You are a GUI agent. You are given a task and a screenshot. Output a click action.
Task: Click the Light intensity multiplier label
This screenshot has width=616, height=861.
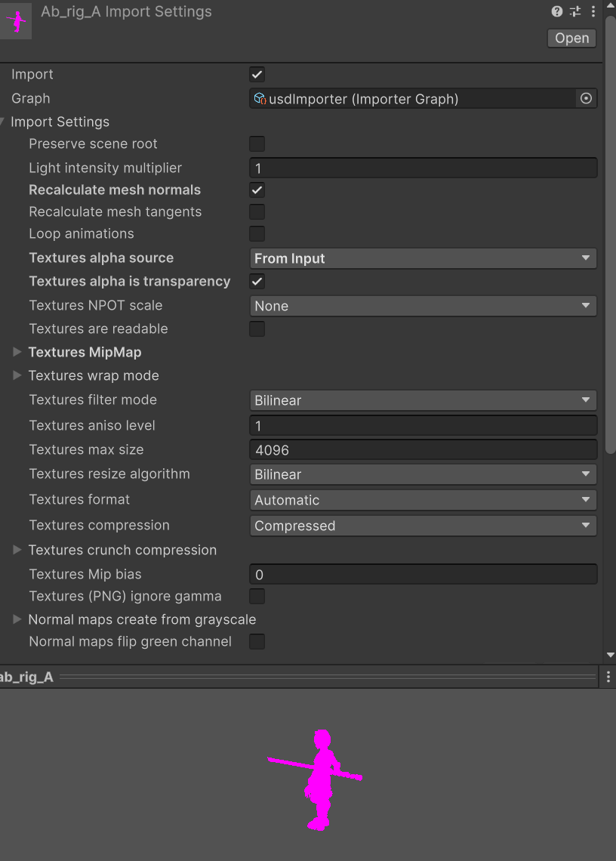[106, 168]
